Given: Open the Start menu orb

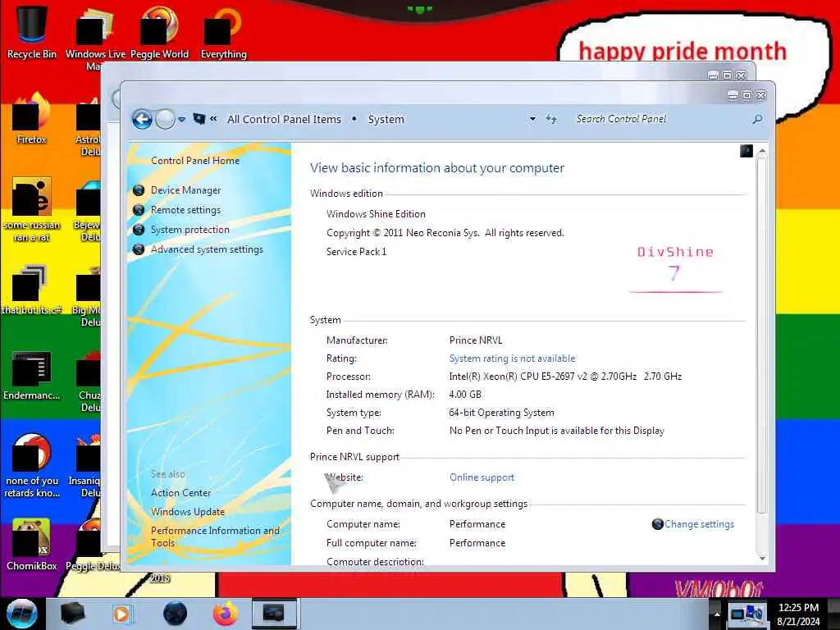Looking at the screenshot, I should click(x=22, y=614).
